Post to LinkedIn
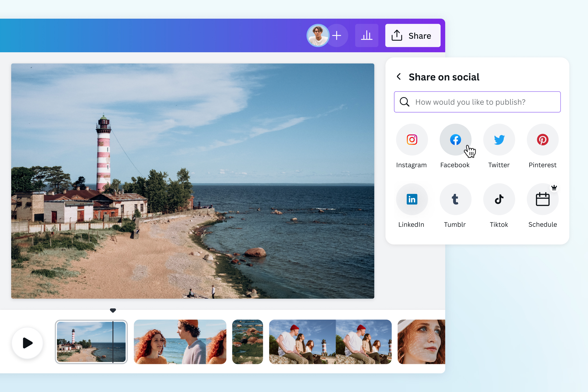588x392 pixels. [x=412, y=199]
